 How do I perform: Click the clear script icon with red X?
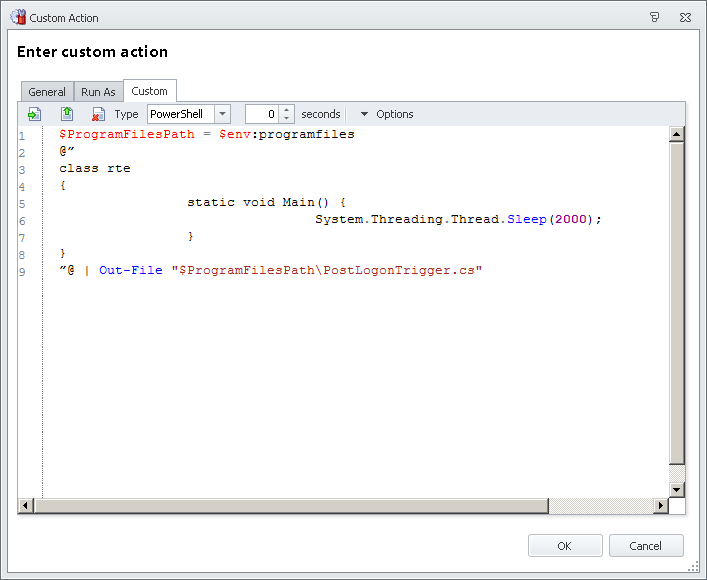tap(98, 114)
